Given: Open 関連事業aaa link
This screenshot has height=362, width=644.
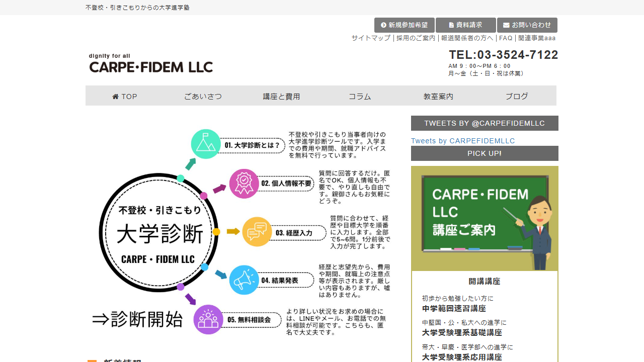Looking at the screenshot, I should tap(537, 38).
